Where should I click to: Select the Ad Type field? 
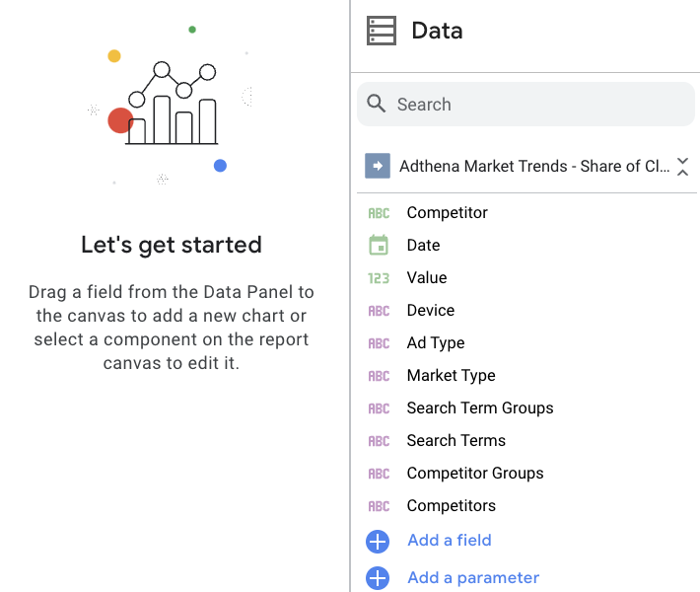436,343
